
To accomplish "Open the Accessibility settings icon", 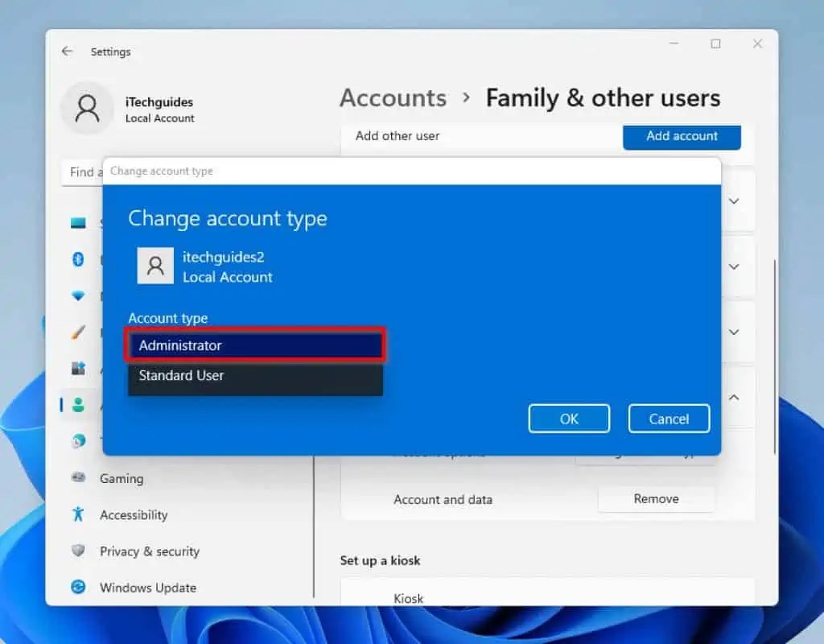I will [78, 514].
